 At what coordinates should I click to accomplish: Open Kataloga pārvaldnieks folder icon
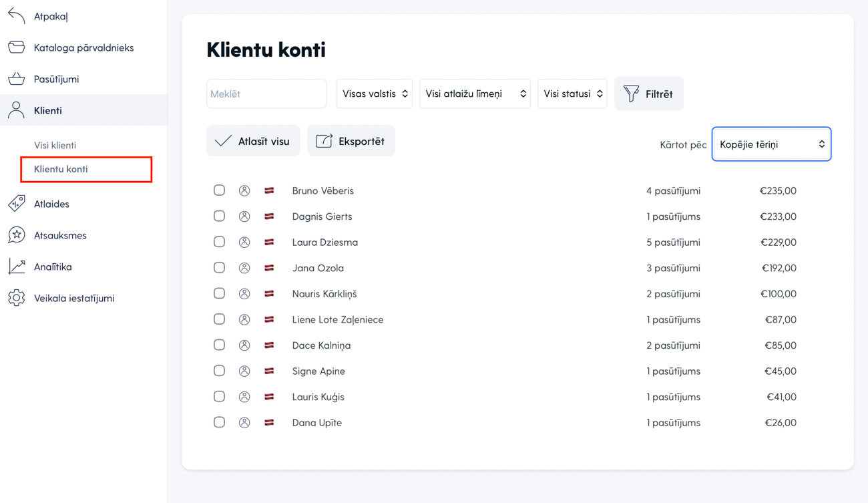(x=17, y=47)
